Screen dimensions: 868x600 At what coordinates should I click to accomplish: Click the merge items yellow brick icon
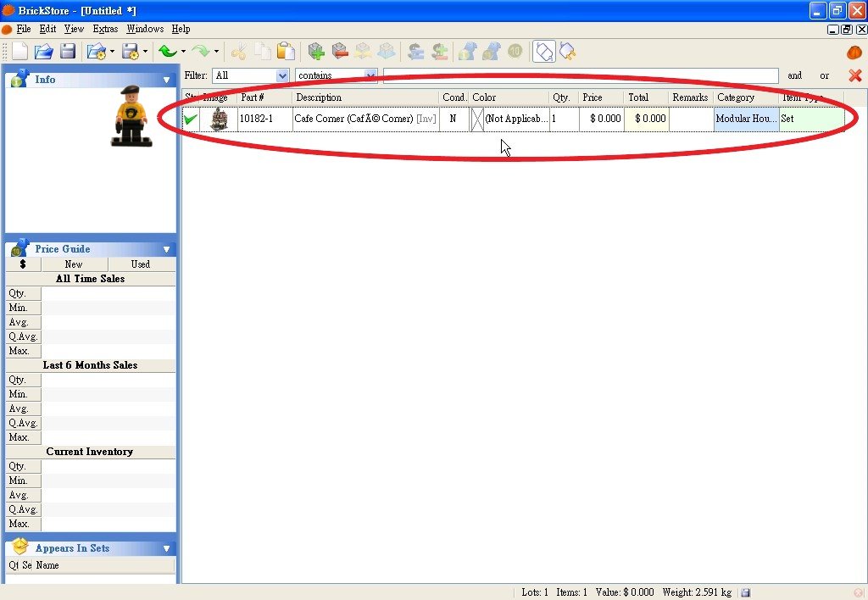(x=363, y=52)
